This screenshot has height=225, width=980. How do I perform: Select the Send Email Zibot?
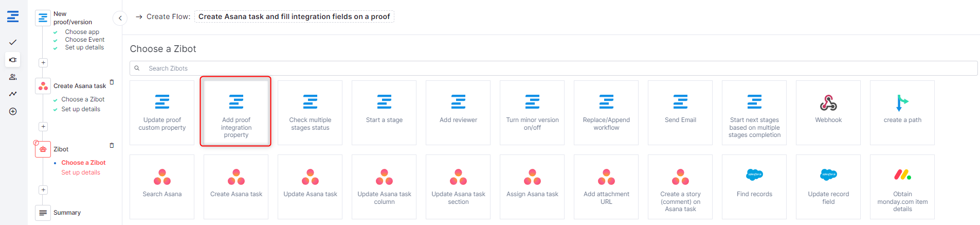click(680, 113)
